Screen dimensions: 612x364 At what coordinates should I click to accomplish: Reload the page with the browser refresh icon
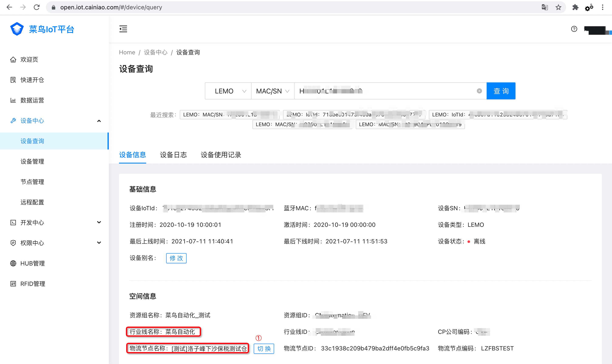pyautogui.click(x=37, y=7)
